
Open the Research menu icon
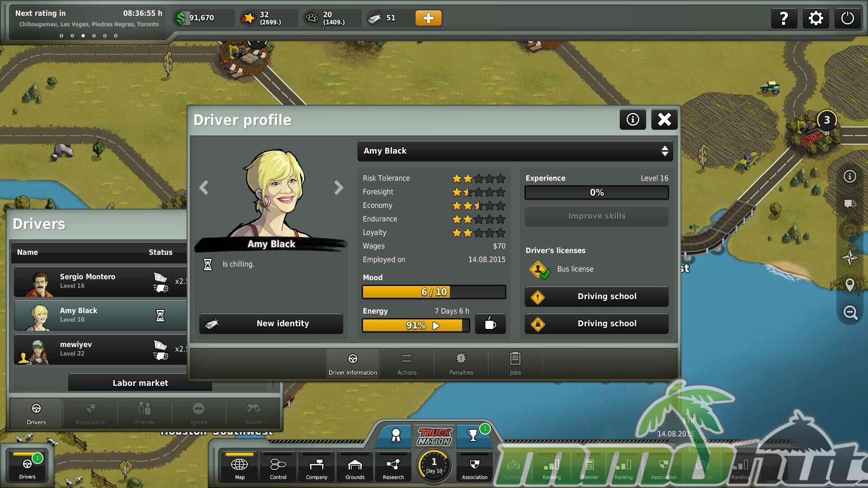point(393,468)
